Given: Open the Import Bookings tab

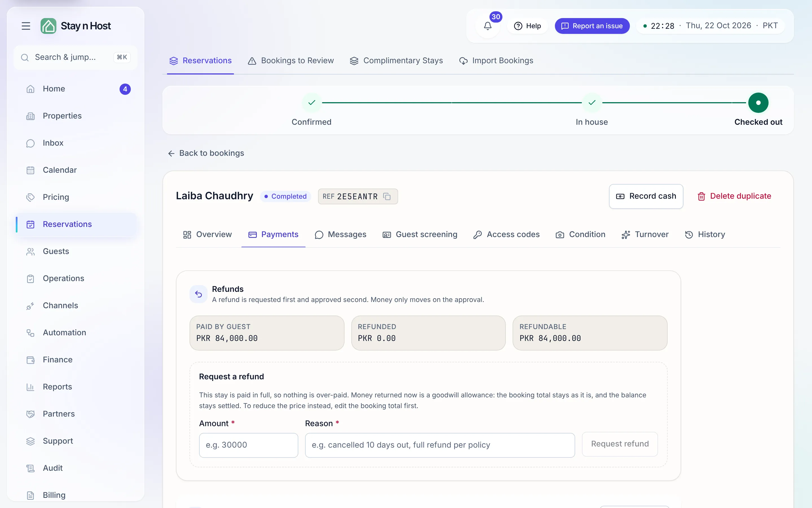Looking at the screenshot, I should (x=496, y=61).
